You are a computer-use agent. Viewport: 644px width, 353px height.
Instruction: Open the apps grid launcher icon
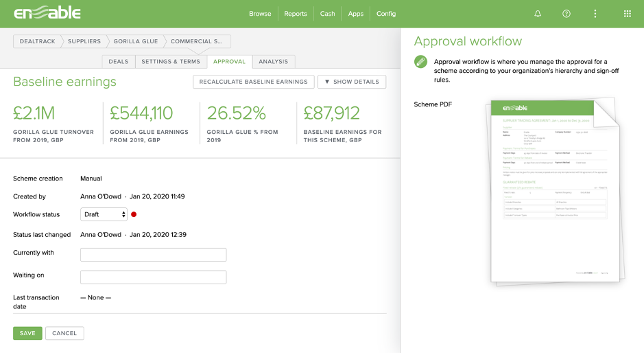point(627,14)
